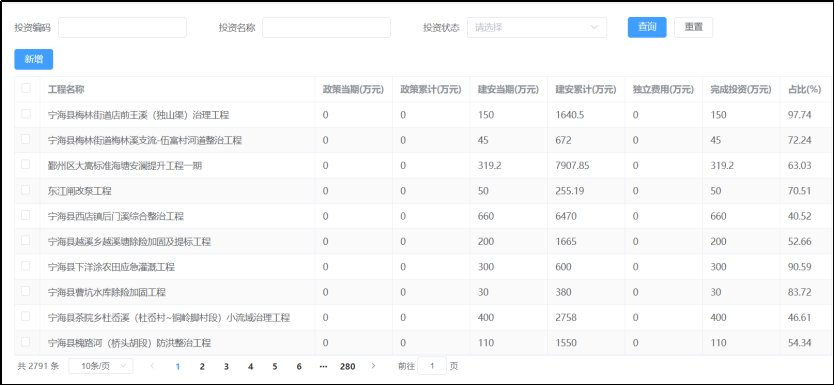
Task: Click the pagination ellipsis for more pages
Action: click(x=323, y=366)
